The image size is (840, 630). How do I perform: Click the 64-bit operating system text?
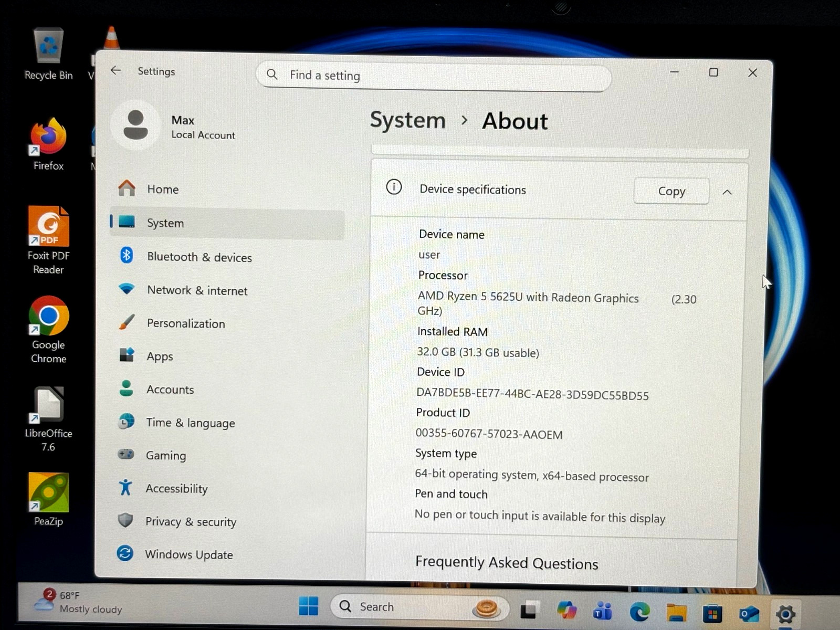tap(532, 475)
